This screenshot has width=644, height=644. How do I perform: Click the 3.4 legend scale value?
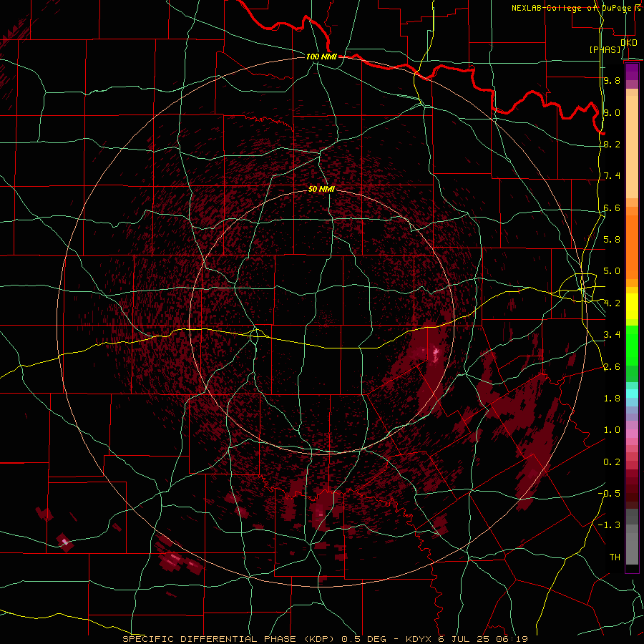(x=612, y=335)
